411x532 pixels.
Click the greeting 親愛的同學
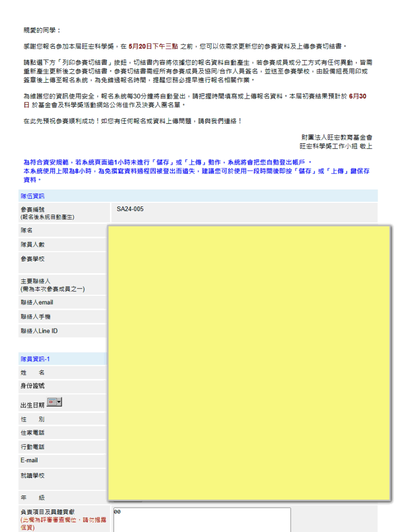(x=42, y=30)
